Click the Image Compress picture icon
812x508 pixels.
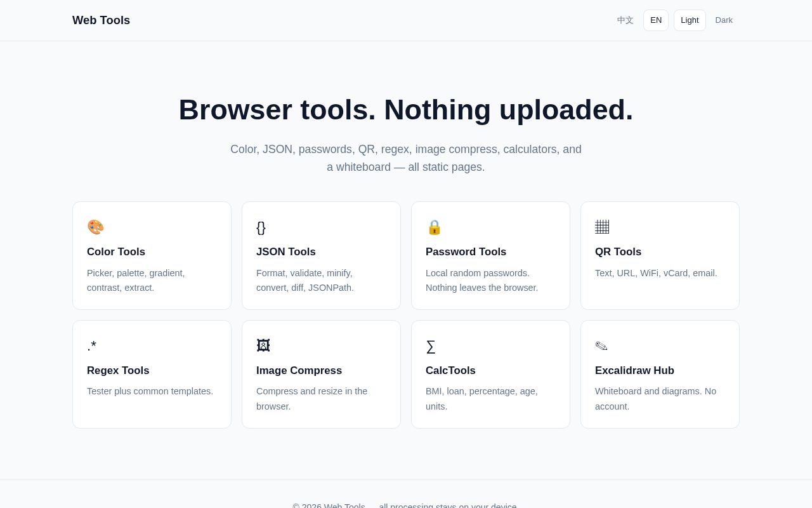(263, 346)
